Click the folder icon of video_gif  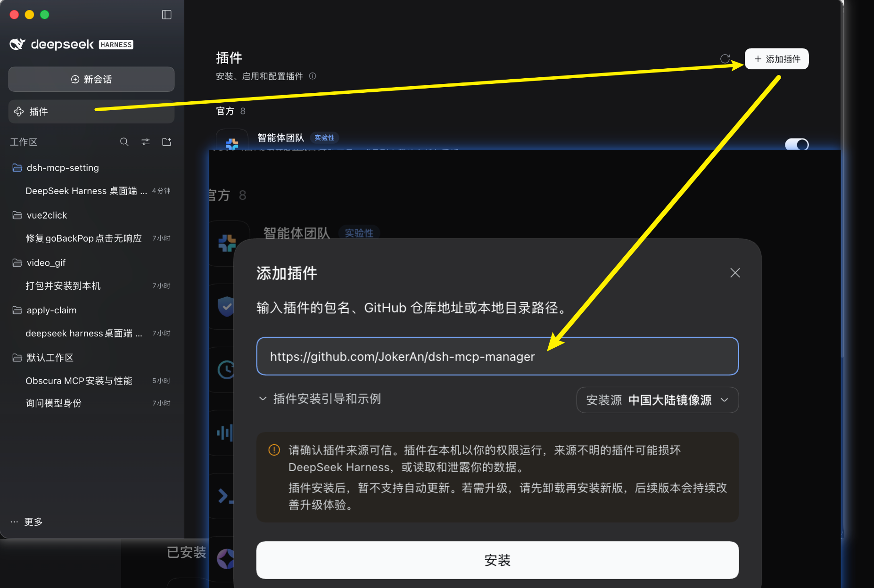pyautogui.click(x=17, y=263)
